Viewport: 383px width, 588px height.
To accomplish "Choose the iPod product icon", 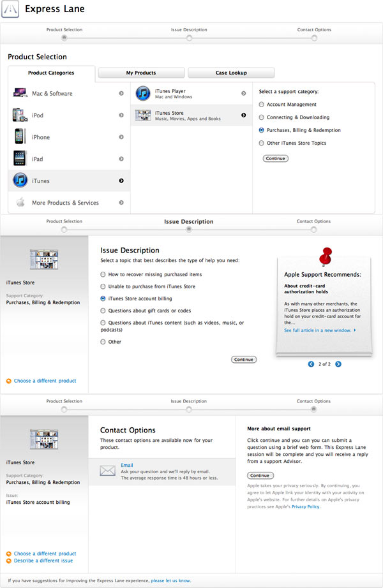I will tap(20, 115).
